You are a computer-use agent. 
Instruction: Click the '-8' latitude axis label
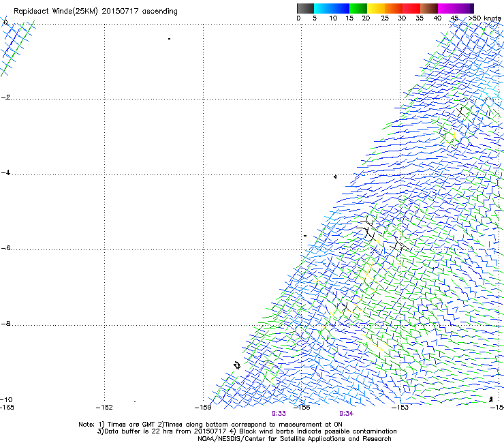(x=5, y=324)
